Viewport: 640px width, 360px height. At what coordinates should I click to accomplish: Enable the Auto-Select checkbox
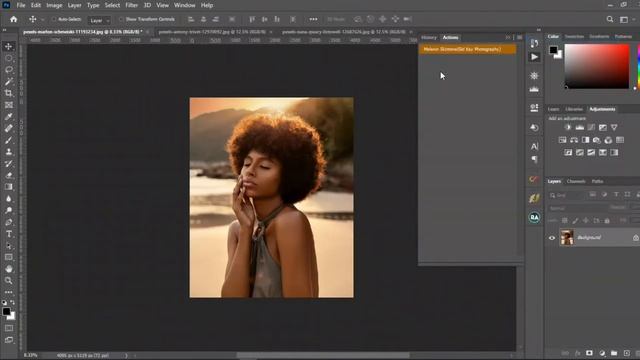click(53, 19)
